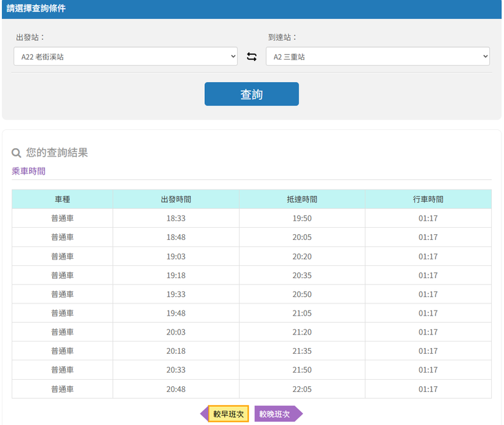This screenshot has height=425, width=504.
Task: Click arrival time 19:50
Action: point(302,219)
